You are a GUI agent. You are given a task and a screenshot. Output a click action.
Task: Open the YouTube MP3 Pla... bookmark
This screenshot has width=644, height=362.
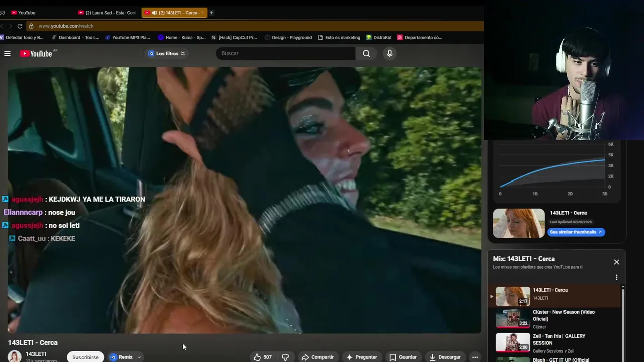[128, 37]
